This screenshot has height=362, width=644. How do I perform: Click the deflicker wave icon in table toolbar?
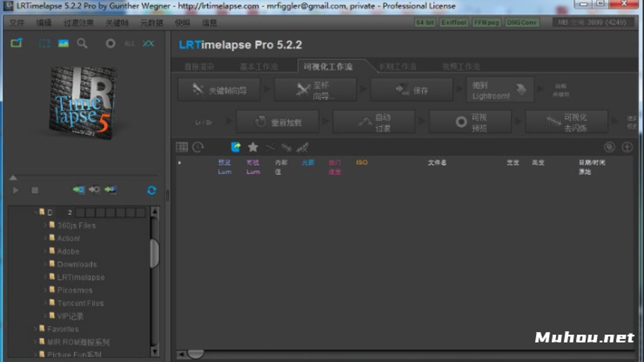(286, 147)
